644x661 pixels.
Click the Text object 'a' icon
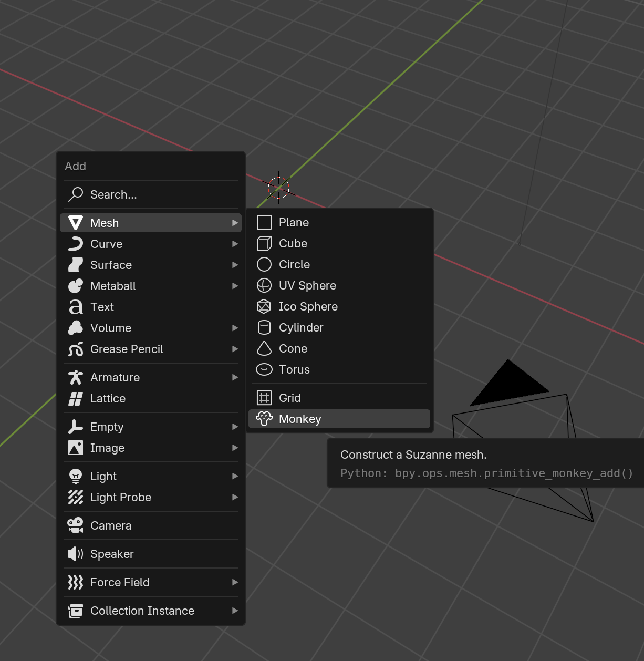pyautogui.click(x=76, y=307)
